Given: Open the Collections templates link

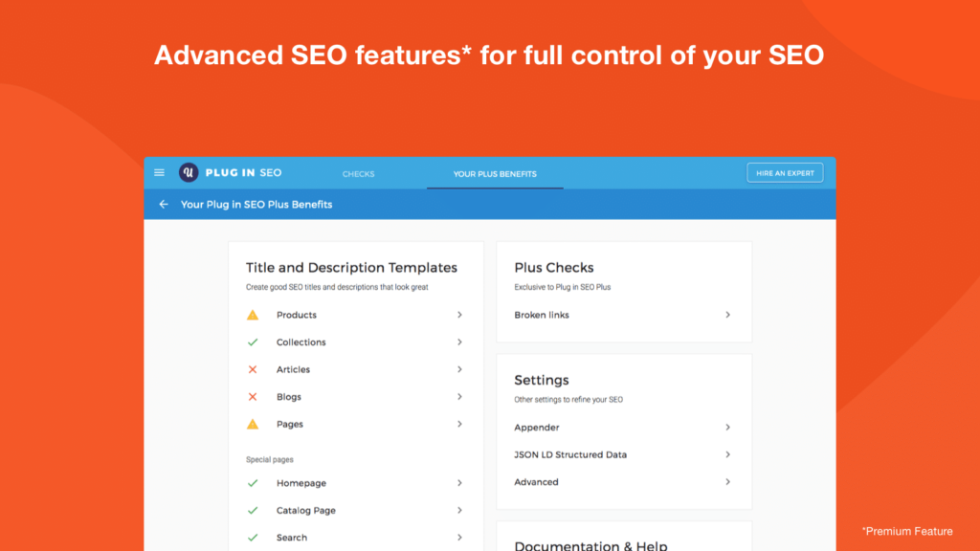Looking at the screenshot, I should point(301,342).
